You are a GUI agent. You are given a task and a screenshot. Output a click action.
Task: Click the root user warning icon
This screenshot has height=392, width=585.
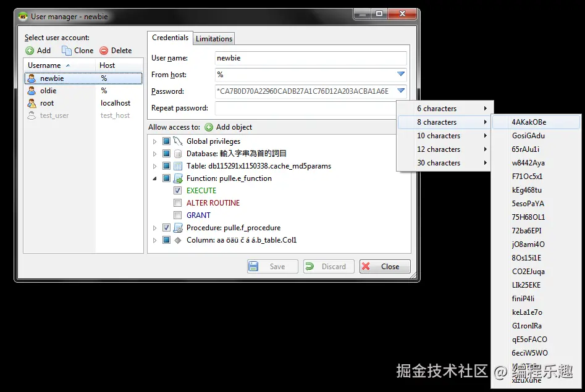point(32,103)
